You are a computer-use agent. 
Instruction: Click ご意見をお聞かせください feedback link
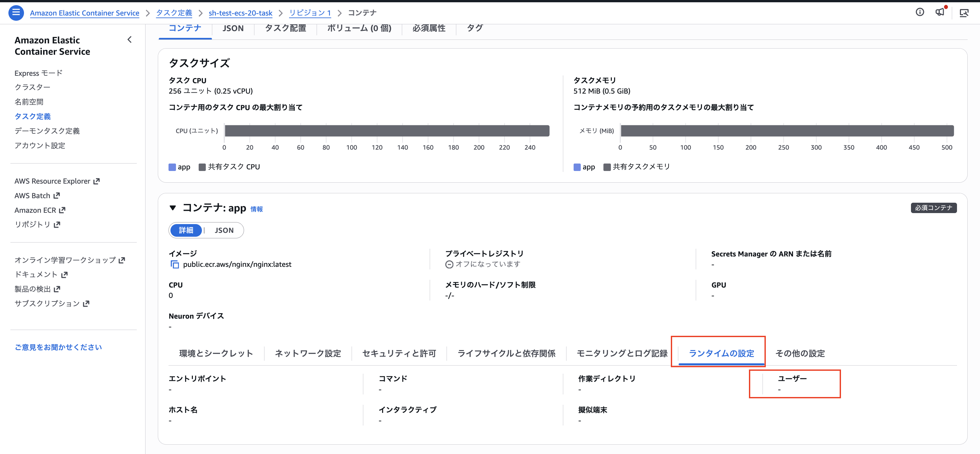58,347
